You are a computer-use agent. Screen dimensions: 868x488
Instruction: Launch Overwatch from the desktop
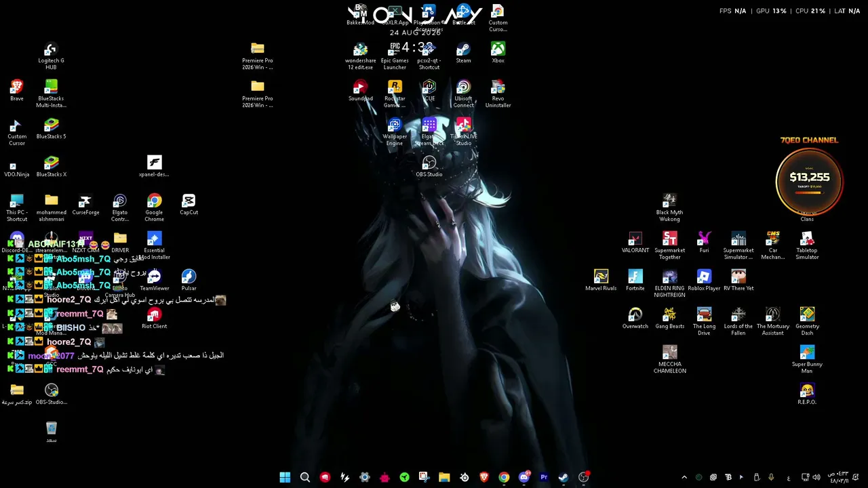635,319
